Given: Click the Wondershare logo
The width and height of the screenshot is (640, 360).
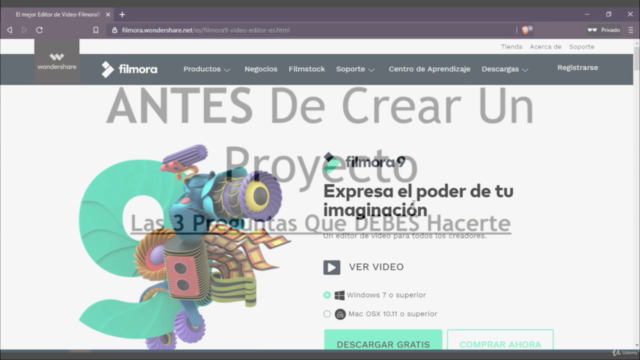Looking at the screenshot, I should pyautogui.click(x=57, y=62).
